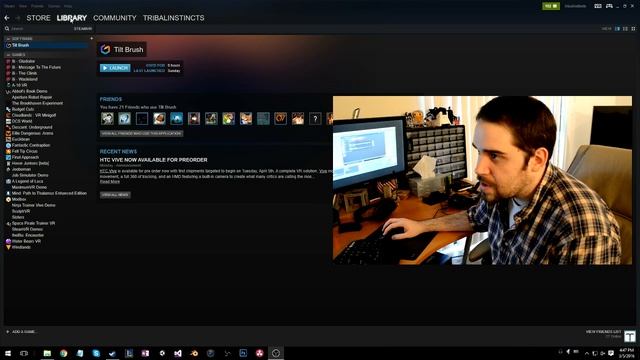The image size is (640, 360).
Task: Open Big Picture mode controller icon
Action: [609, 6]
